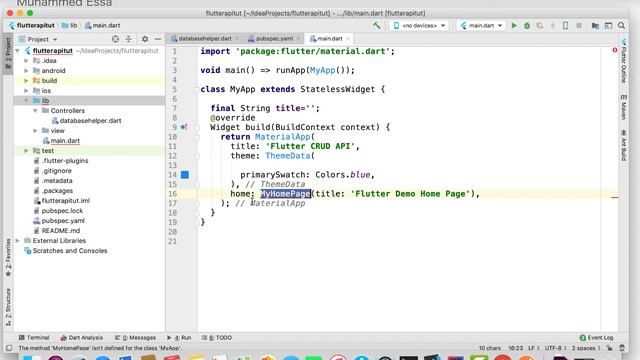Screen dimensions: 640x360
Task: Click blue color swatch on line 14
Action: tap(185, 175)
